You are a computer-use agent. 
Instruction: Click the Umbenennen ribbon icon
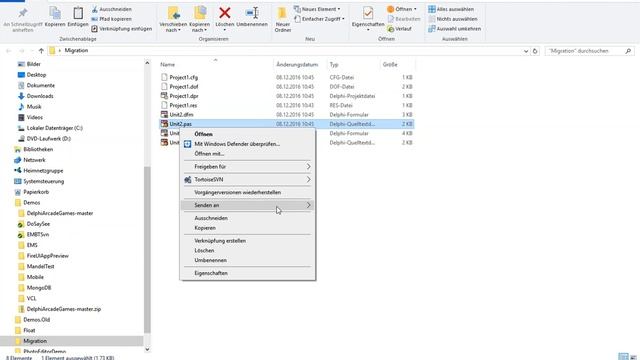(x=252, y=13)
